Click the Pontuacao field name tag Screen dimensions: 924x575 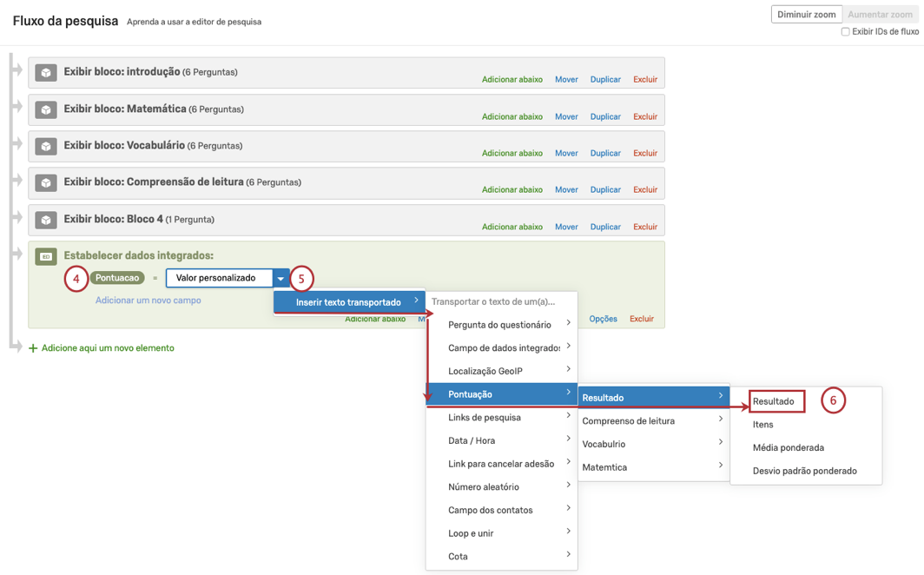coord(117,278)
